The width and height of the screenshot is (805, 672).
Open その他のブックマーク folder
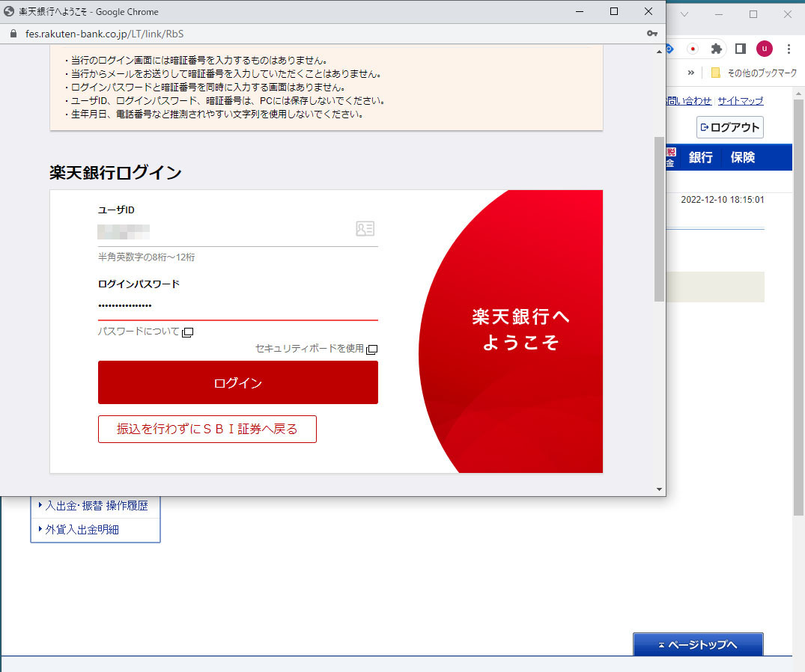point(752,73)
